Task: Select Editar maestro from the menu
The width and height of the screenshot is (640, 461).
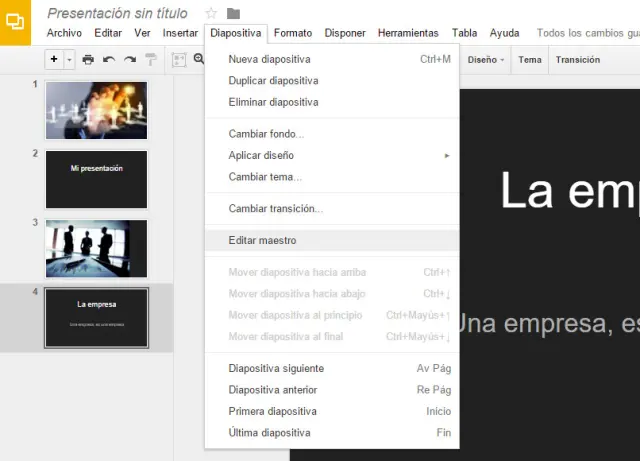Action: 262,240
